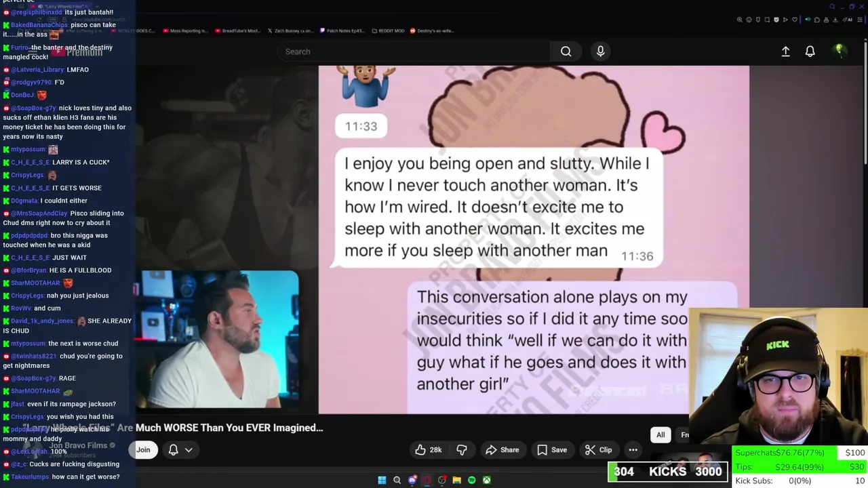Like the video with 28k likes
This screenshot has width=868, height=488.
(x=429, y=450)
